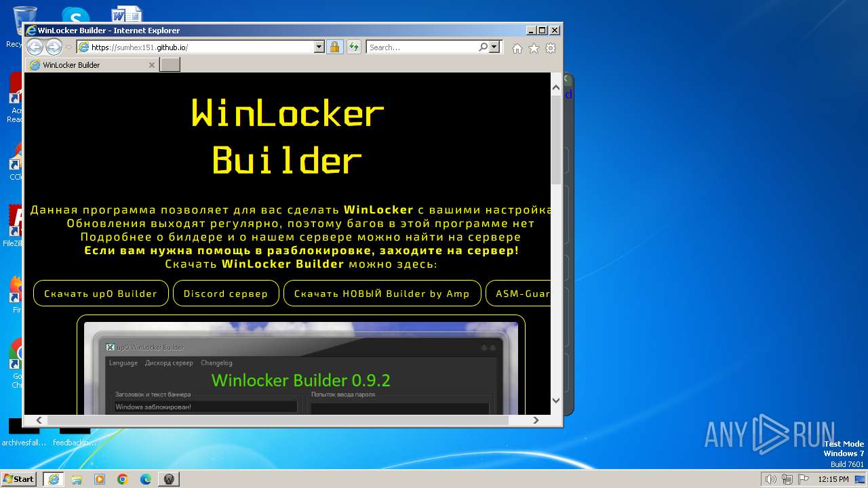Click the Winlocker Builder screenshot thumbnail
The image size is (868, 488).
click(301, 368)
